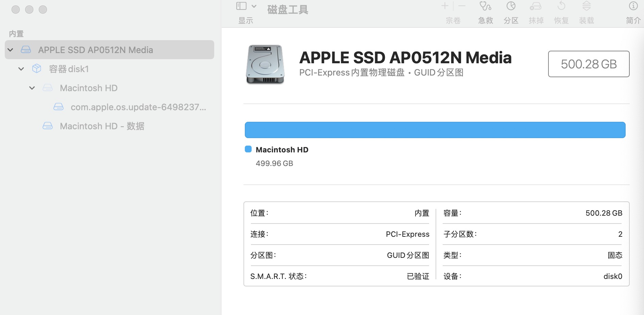Select 容器 disk1 in the sidebar

click(69, 69)
